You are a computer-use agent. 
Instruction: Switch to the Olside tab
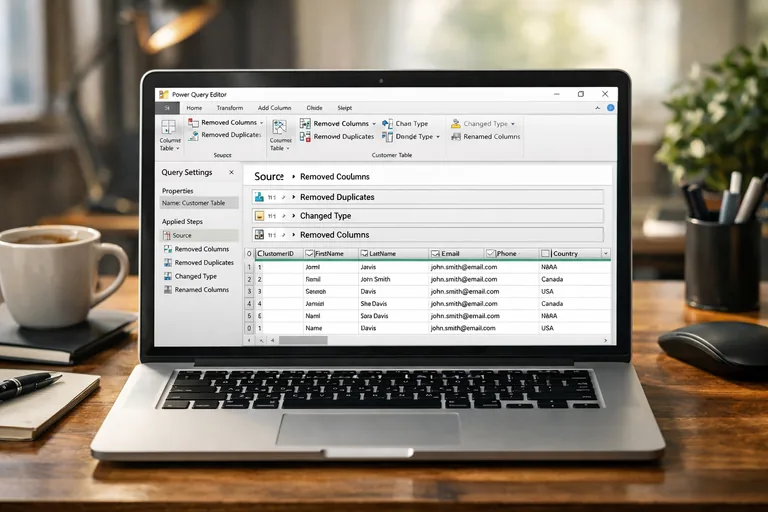(314, 108)
